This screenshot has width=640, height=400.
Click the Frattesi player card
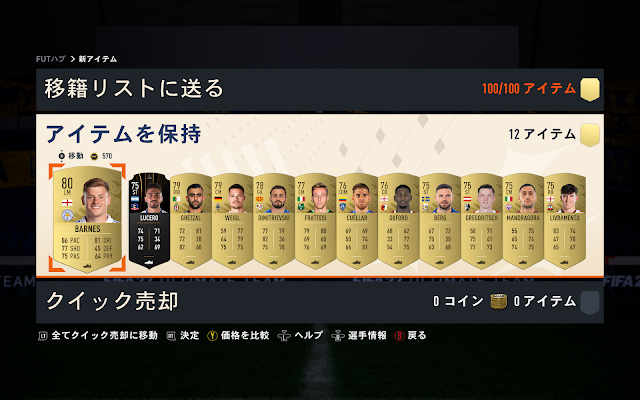tap(316, 220)
